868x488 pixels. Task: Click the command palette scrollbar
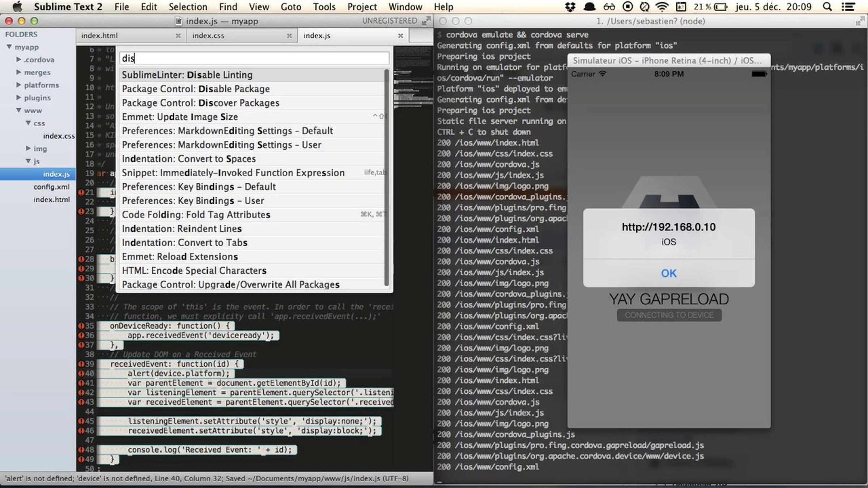tap(386, 177)
